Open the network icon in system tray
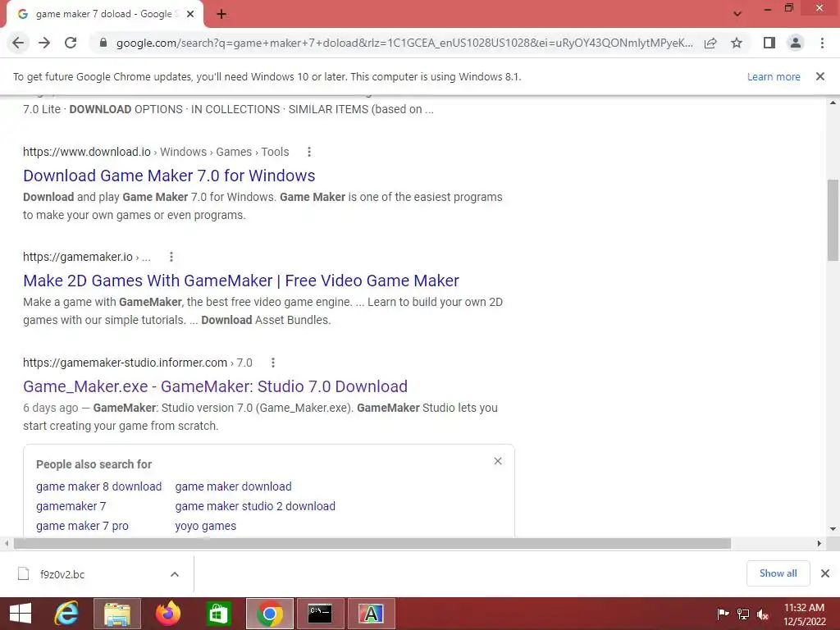840x630 pixels. click(743, 614)
